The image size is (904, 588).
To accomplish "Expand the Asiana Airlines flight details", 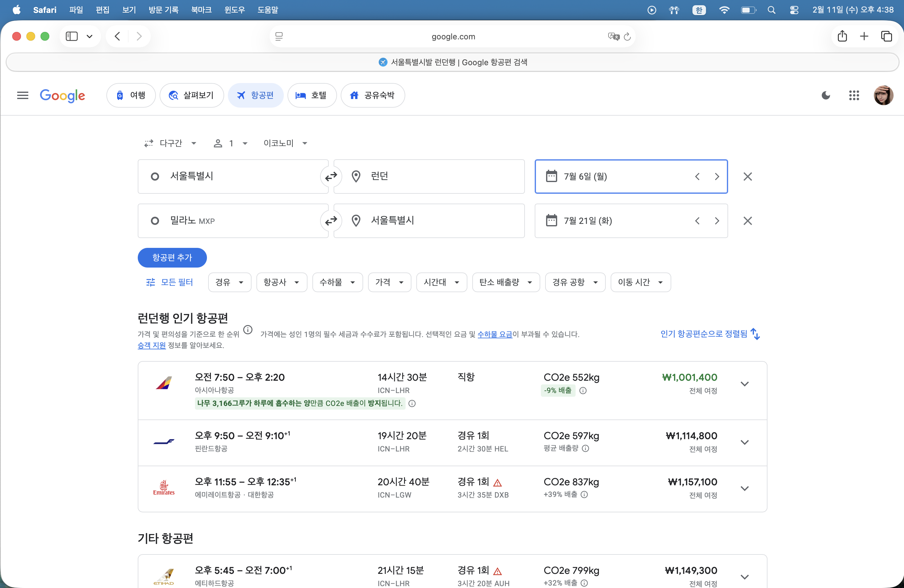I will click(744, 383).
